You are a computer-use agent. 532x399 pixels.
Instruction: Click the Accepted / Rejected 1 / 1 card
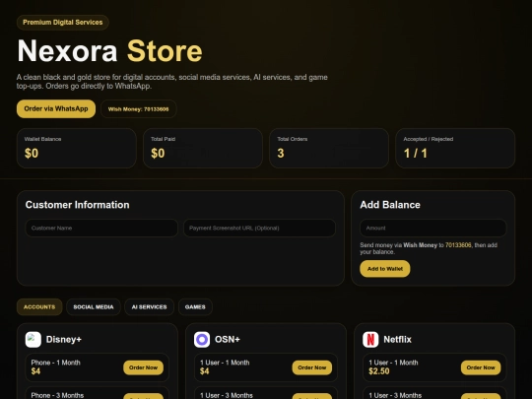click(455, 148)
